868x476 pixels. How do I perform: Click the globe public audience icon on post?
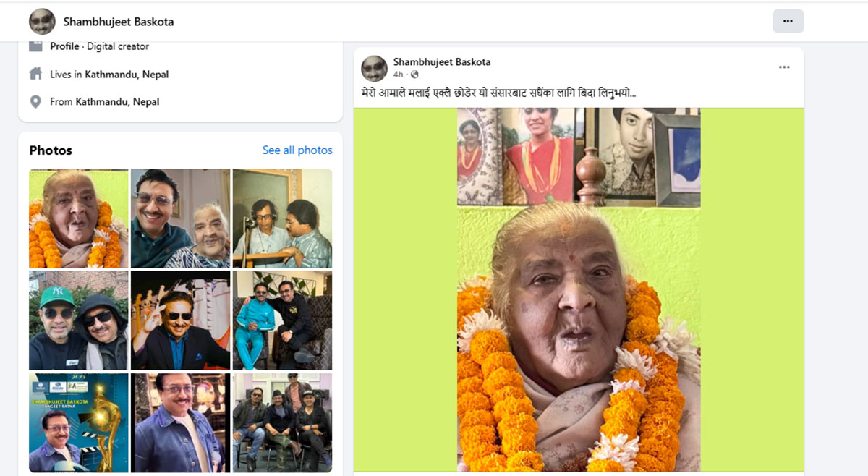pyautogui.click(x=414, y=75)
